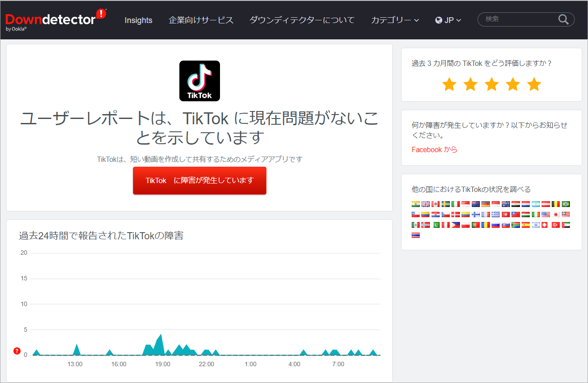The height and width of the screenshot is (383, 588).
Task: Select the United Kingdom flag
Action: click(x=425, y=204)
